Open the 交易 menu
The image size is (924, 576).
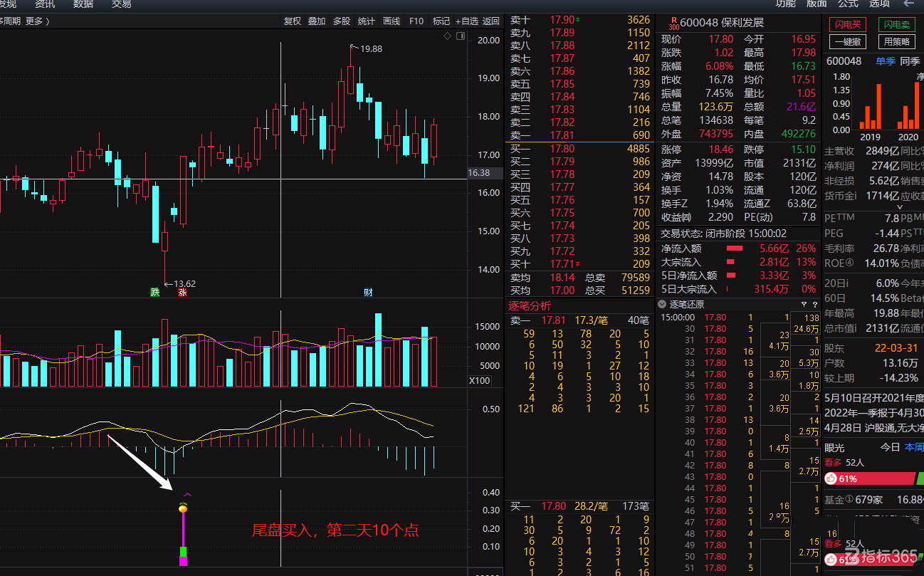(122, 4)
